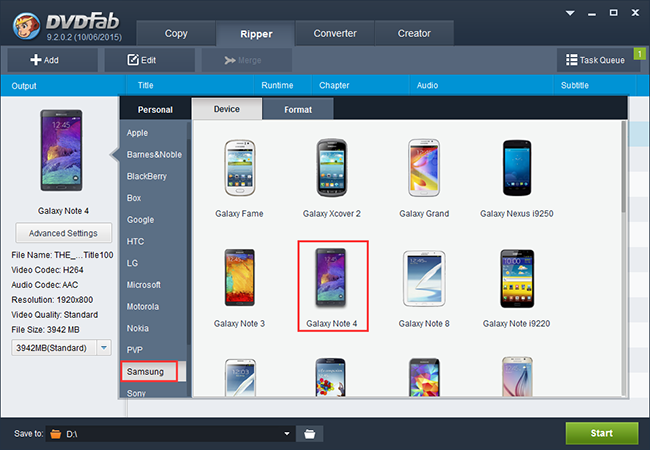Click the Save to path field
650x450 pixels.
[x=170, y=434]
